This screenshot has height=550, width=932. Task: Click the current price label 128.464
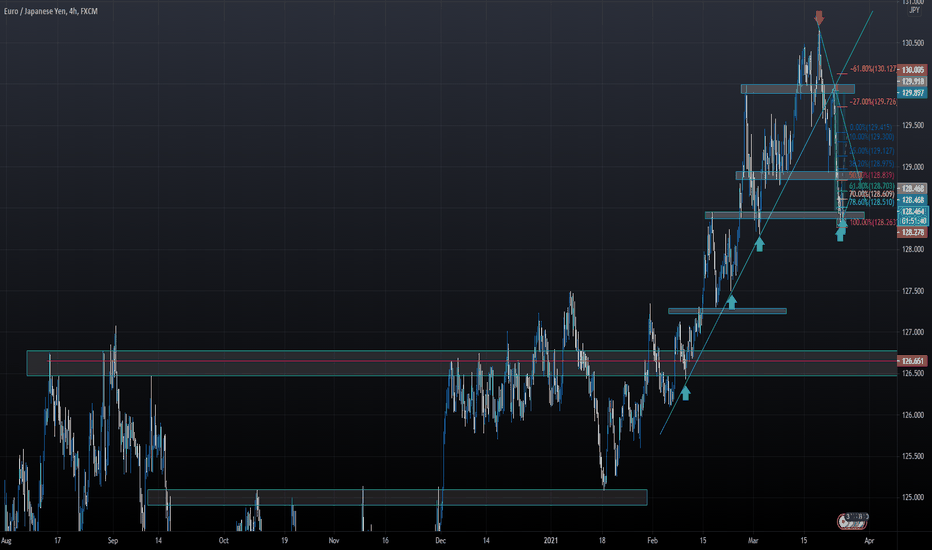click(x=913, y=212)
